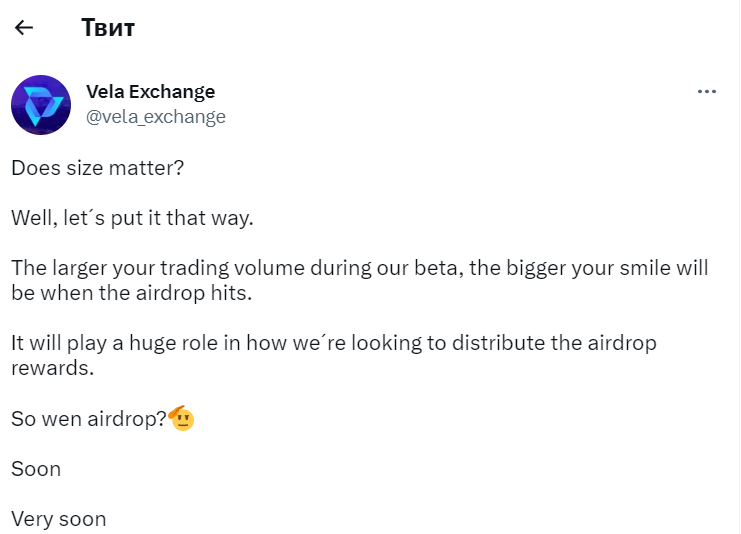741x534 pixels.
Task: Click the Vela Exchange profile avatar
Action: point(40,105)
